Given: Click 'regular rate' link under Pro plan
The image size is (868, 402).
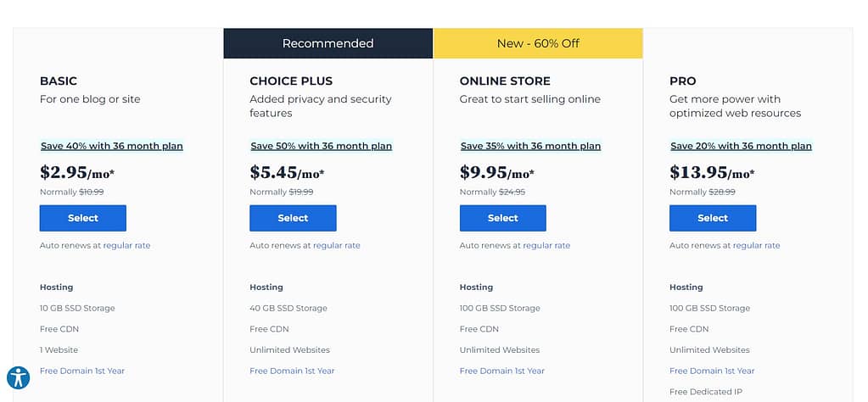Looking at the screenshot, I should (x=756, y=245).
